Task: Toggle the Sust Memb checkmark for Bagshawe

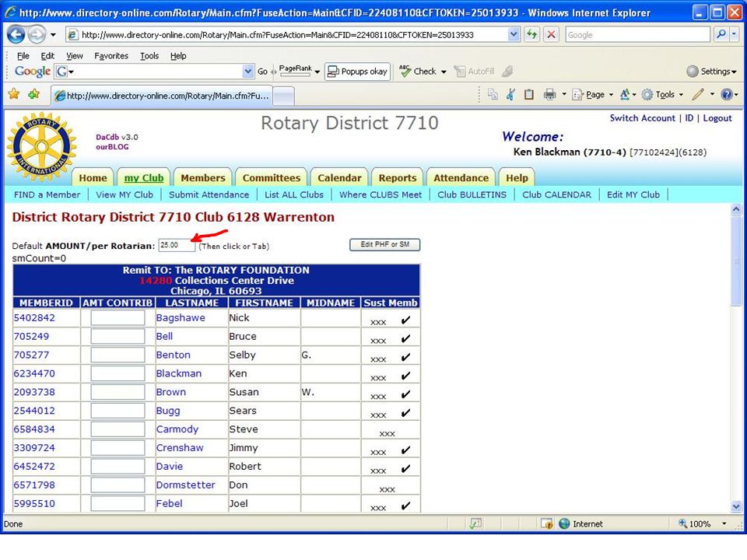Action: [405, 320]
